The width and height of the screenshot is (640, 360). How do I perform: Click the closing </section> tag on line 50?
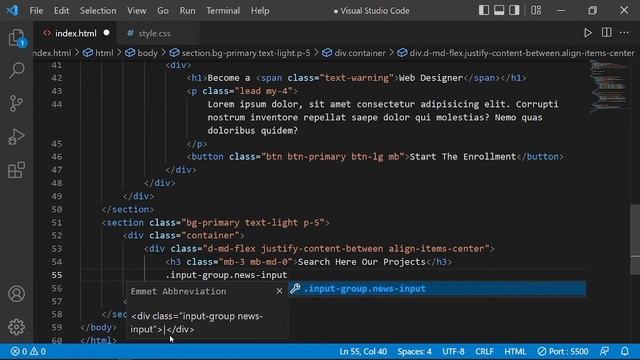[128, 209]
